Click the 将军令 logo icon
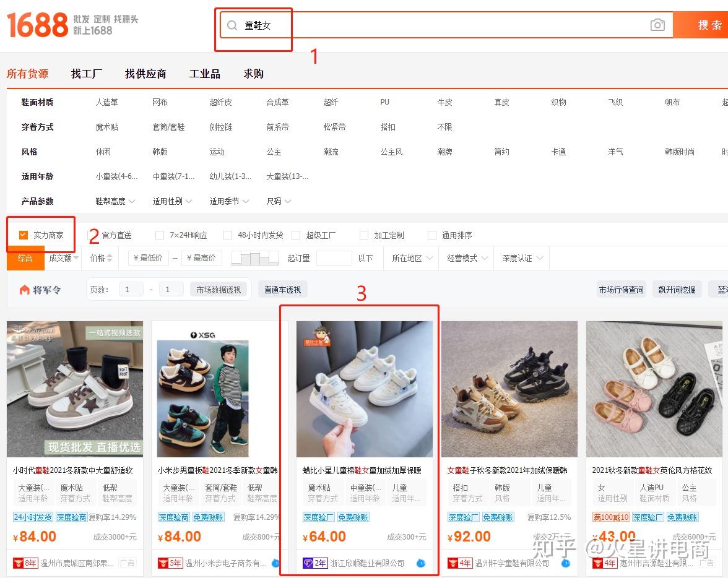Viewport: 728px width, 578px height. pyautogui.click(x=25, y=290)
